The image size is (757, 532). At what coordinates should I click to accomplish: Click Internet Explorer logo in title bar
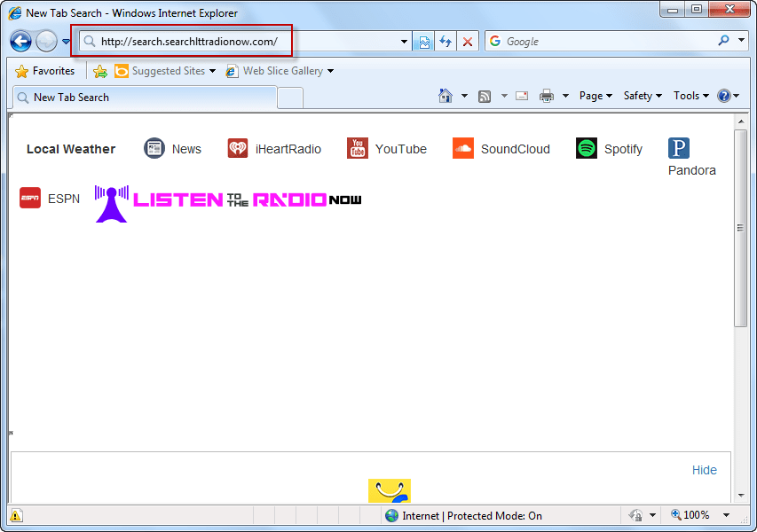15,12
